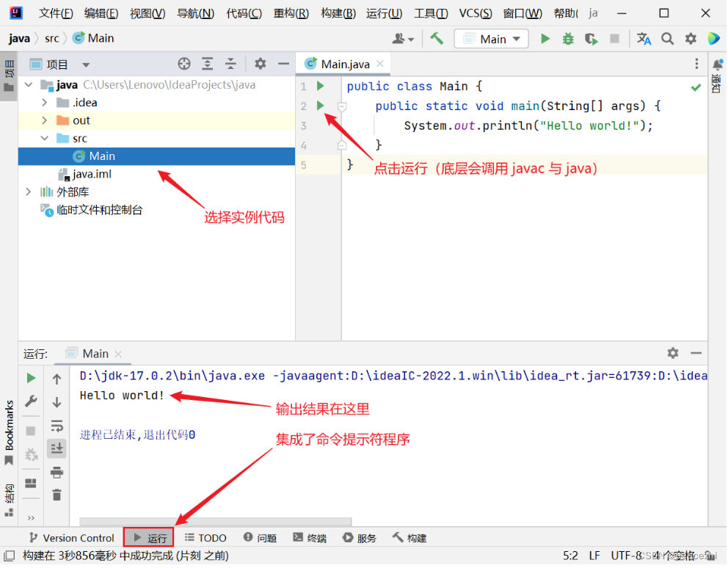Open the project view type dropdown arrow
This screenshot has width=728, height=568.
pyautogui.click(x=86, y=65)
